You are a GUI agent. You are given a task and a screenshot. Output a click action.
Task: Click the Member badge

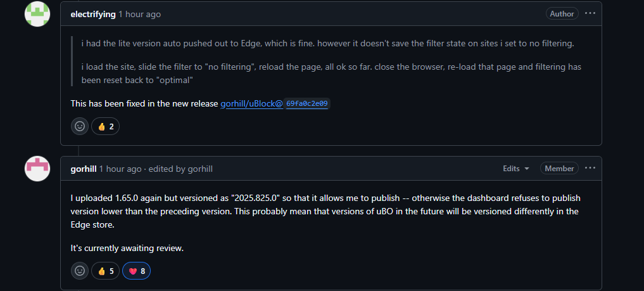point(559,169)
